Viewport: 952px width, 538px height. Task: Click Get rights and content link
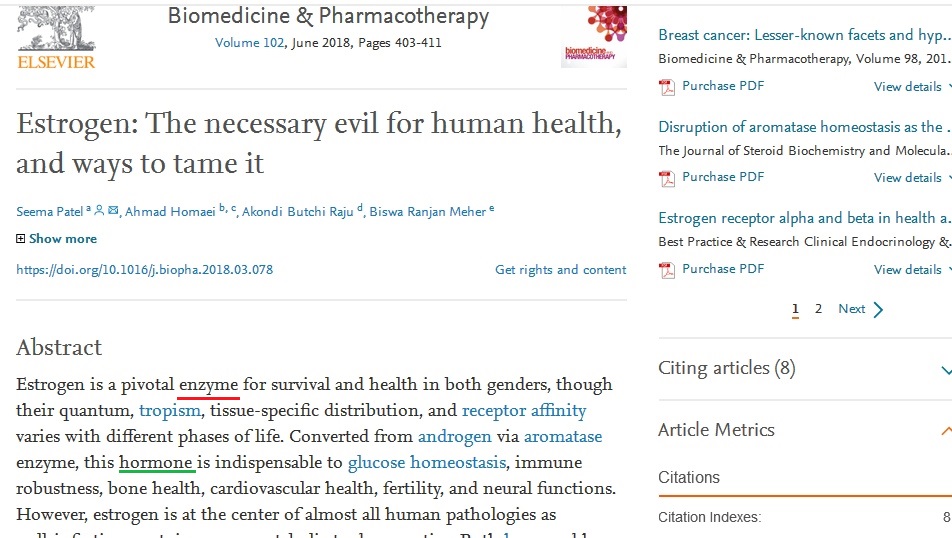pos(560,270)
